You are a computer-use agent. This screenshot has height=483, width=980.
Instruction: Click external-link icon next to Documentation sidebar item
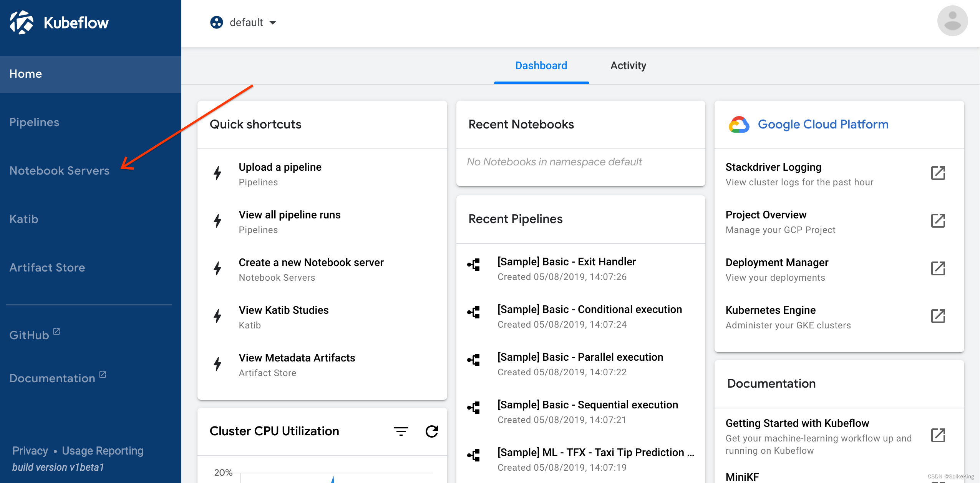103,374
